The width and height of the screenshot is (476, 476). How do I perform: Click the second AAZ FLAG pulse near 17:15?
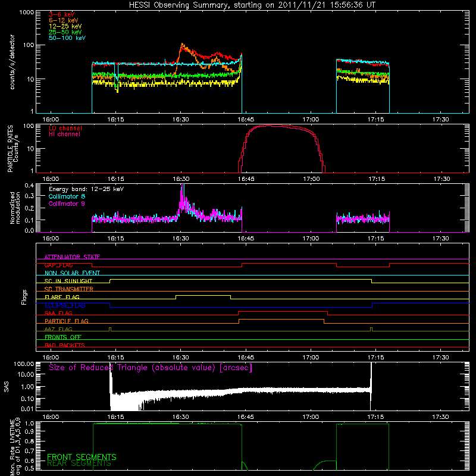(x=371, y=329)
